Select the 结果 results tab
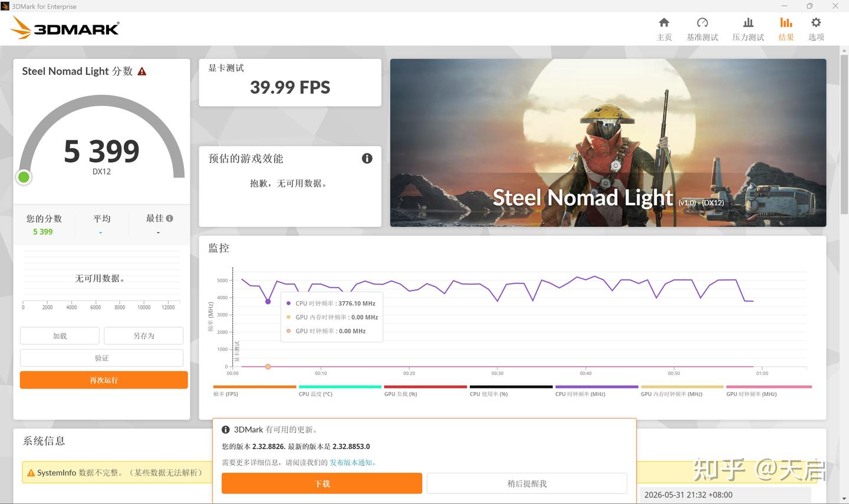Viewport: 849px width, 504px height. coord(786,29)
